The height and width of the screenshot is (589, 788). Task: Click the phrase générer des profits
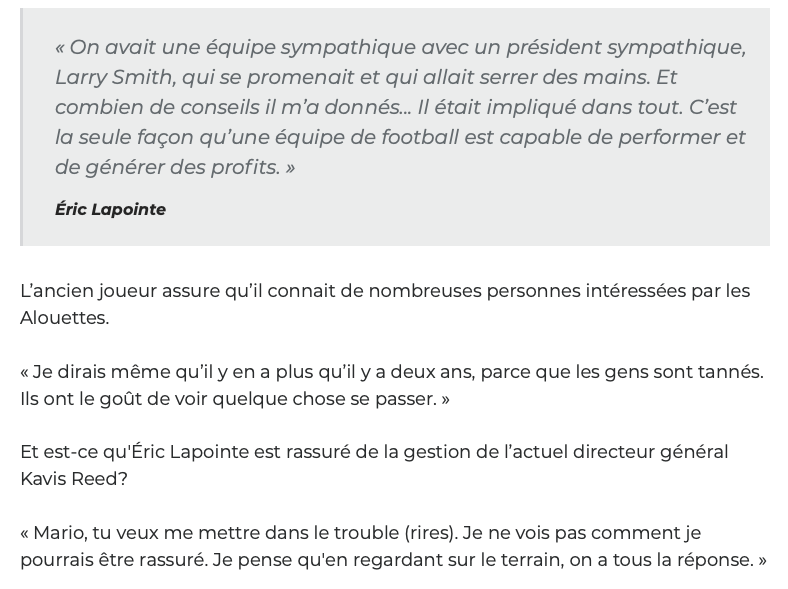click(182, 167)
